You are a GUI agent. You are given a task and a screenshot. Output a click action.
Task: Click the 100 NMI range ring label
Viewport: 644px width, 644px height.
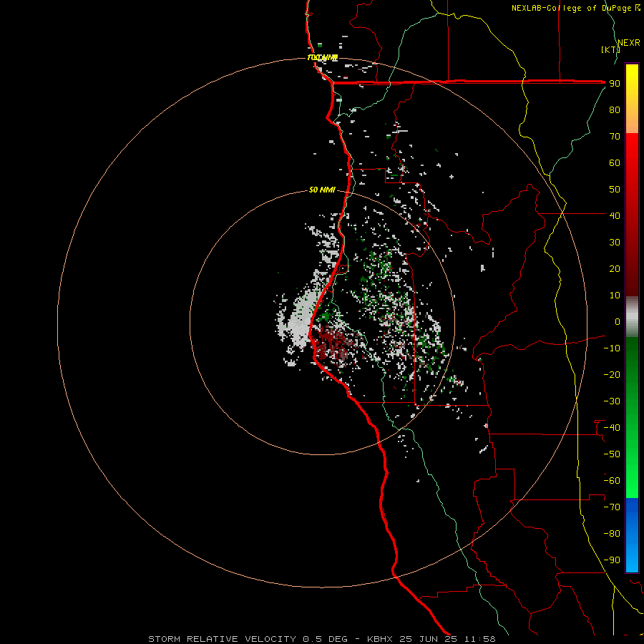click(323, 57)
